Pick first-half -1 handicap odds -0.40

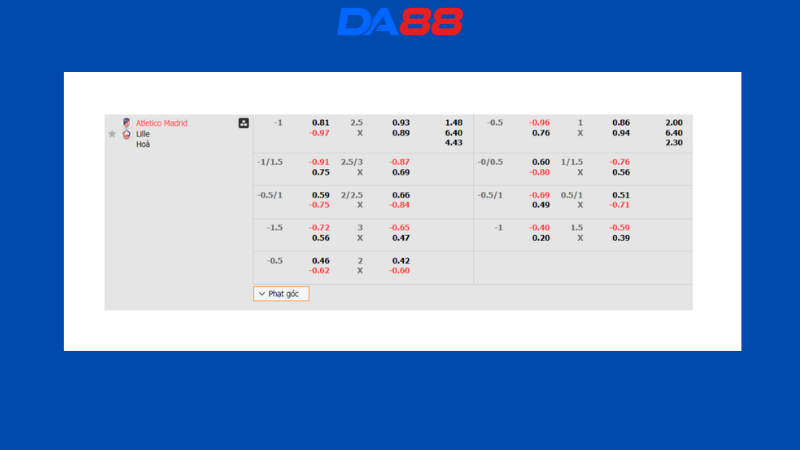539,228
